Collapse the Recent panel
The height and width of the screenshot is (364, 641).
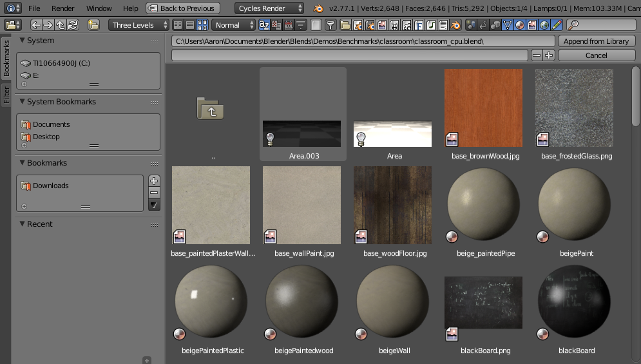pyautogui.click(x=23, y=224)
